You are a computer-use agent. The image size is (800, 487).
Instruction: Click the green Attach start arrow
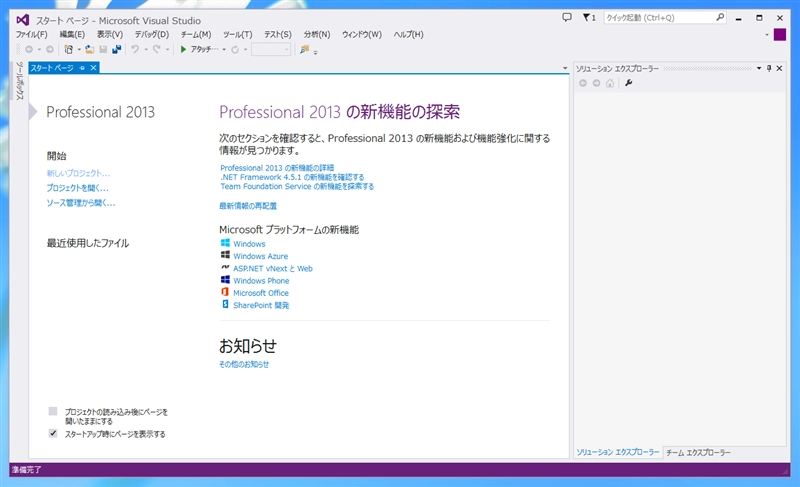(x=183, y=49)
